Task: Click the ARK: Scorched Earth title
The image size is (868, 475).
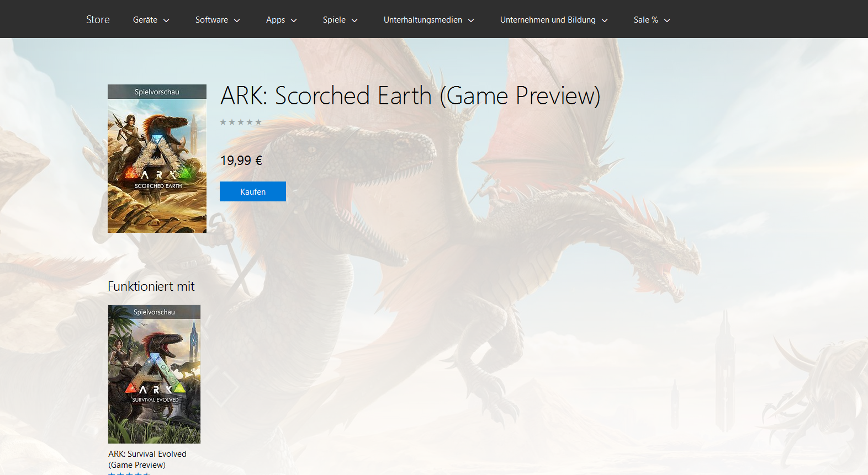Action: pyautogui.click(x=410, y=96)
